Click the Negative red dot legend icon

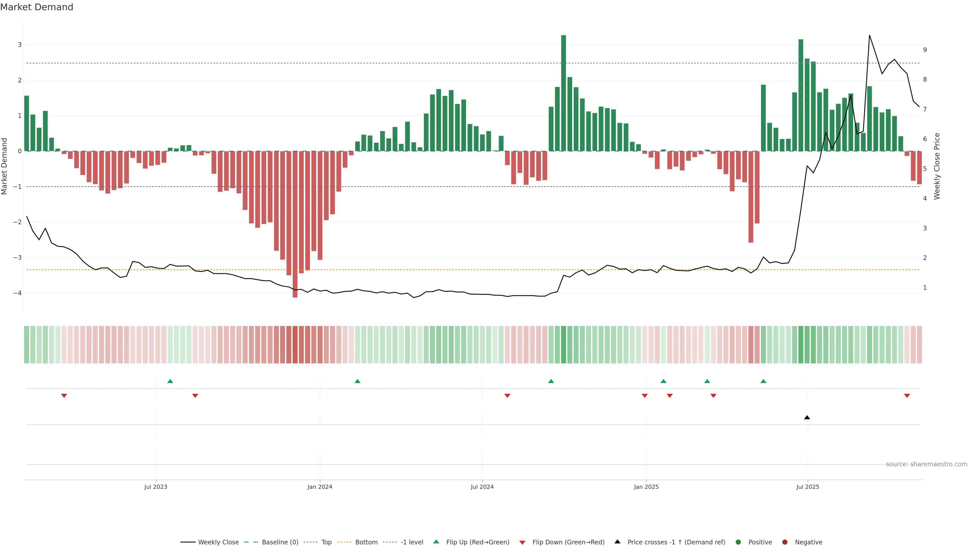pos(785,542)
